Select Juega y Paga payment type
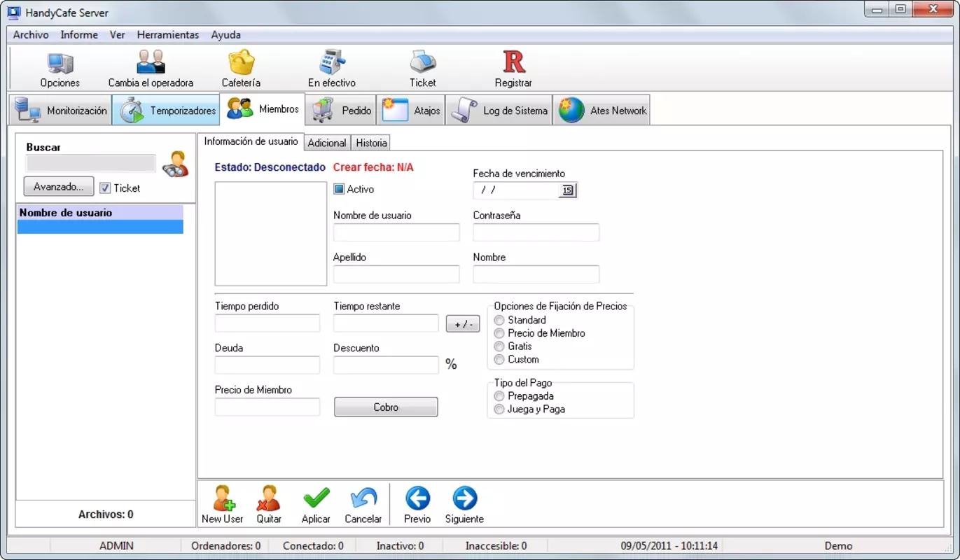 (499, 409)
